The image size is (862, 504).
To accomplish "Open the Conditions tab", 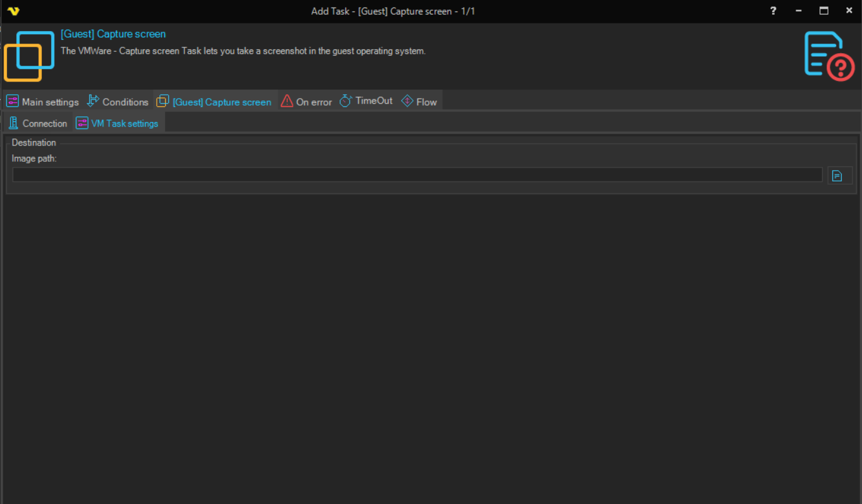I will click(118, 102).
